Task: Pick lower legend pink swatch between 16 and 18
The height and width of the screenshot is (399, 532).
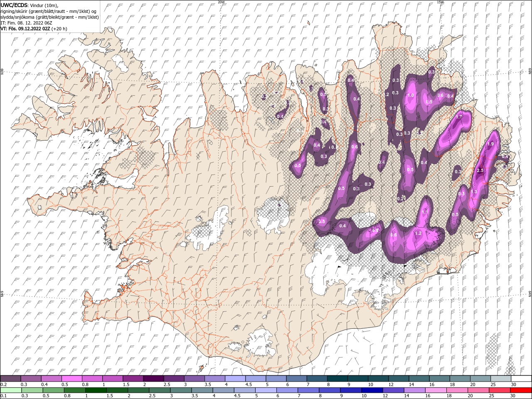Action: pos(436,390)
